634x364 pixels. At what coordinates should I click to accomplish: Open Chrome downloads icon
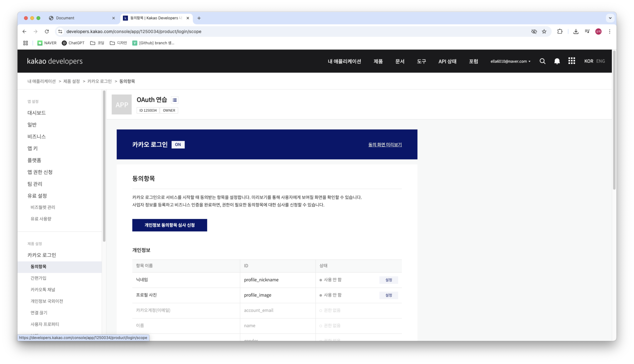[576, 32]
